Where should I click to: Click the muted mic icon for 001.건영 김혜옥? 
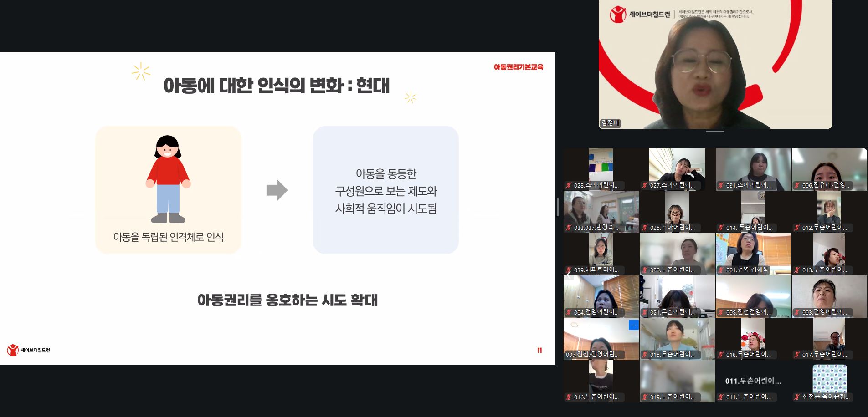[721, 270]
